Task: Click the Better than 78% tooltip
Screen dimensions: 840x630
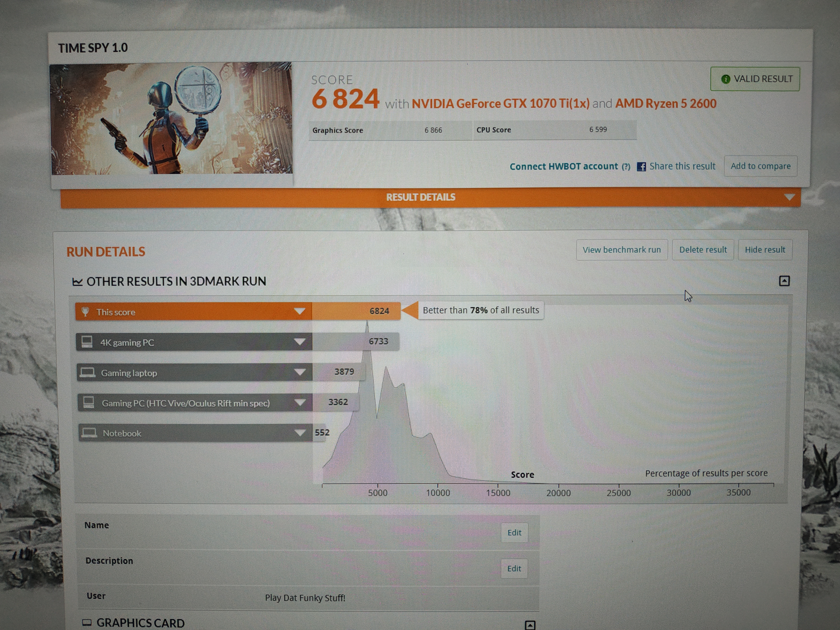Action: click(x=481, y=310)
